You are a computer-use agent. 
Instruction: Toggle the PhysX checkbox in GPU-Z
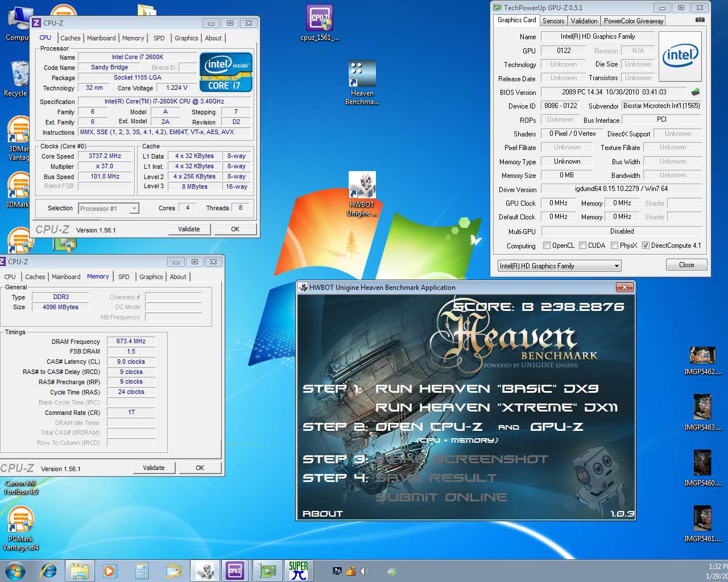tap(614, 246)
